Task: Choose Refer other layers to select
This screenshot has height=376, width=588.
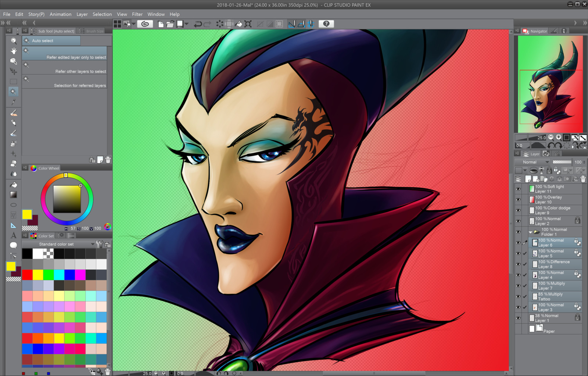Action: pyautogui.click(x=65, y=68)
